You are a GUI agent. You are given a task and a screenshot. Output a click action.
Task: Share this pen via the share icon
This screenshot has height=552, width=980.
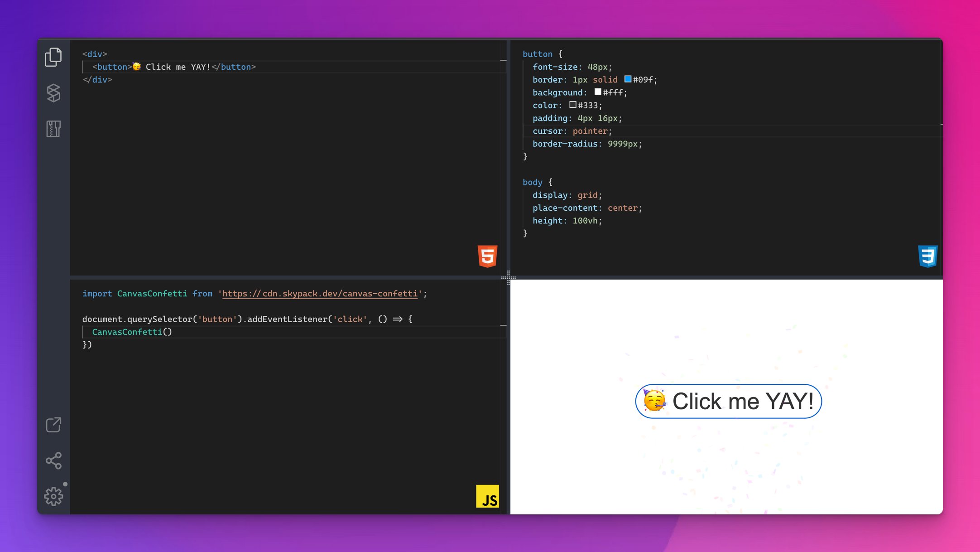click(53, 461)
